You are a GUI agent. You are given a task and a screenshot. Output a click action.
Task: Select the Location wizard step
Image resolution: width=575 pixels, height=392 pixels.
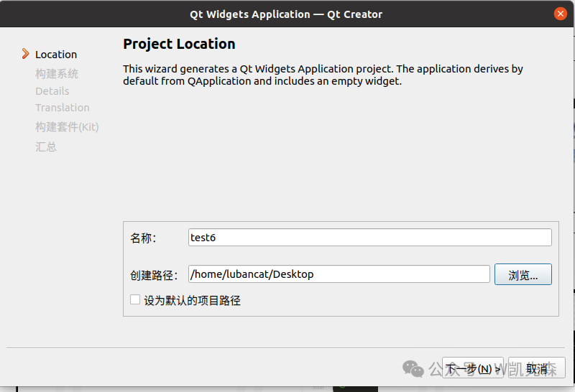(56, 55)
